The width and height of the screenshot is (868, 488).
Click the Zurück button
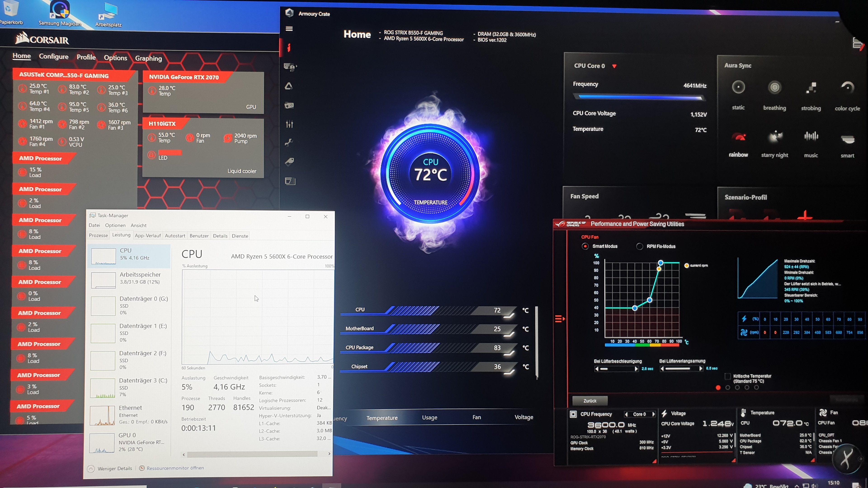(590, 401)
